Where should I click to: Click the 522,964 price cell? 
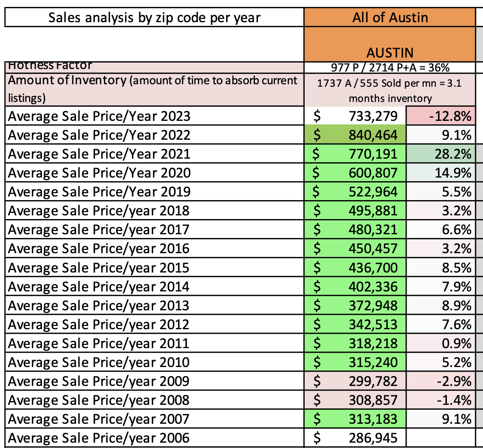click(x=355, y=192)
